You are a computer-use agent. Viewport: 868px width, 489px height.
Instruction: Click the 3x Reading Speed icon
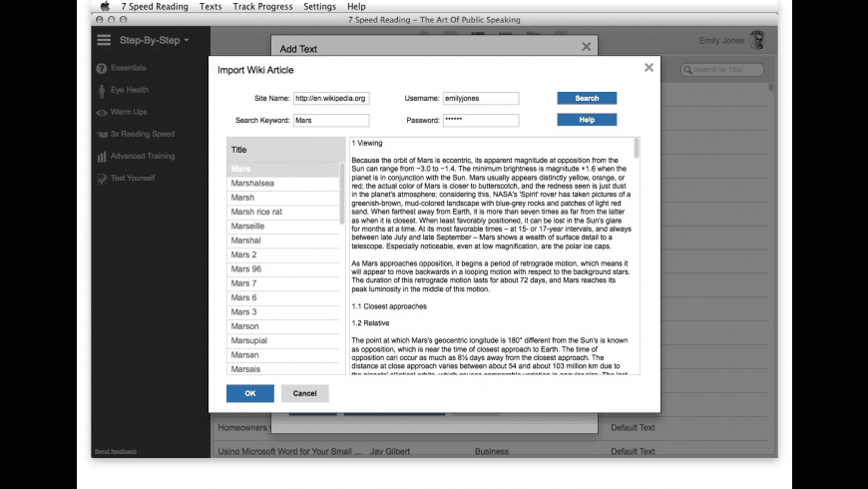tap(102, 135)
